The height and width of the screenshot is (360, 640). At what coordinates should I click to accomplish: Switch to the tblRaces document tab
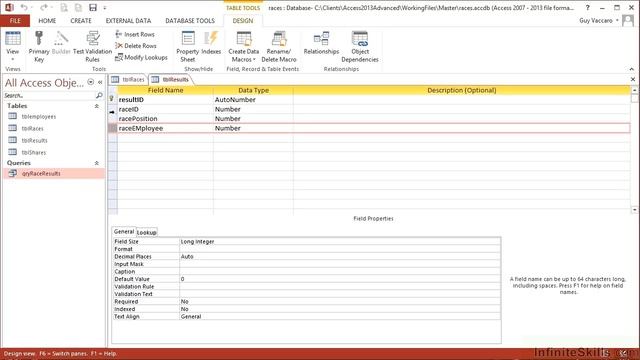[128, 79]
